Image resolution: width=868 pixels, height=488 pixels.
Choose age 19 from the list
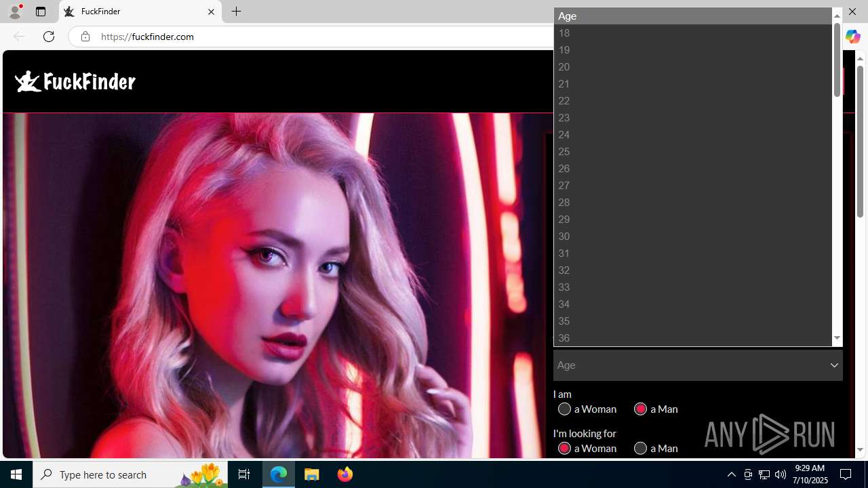coord(693,49)
